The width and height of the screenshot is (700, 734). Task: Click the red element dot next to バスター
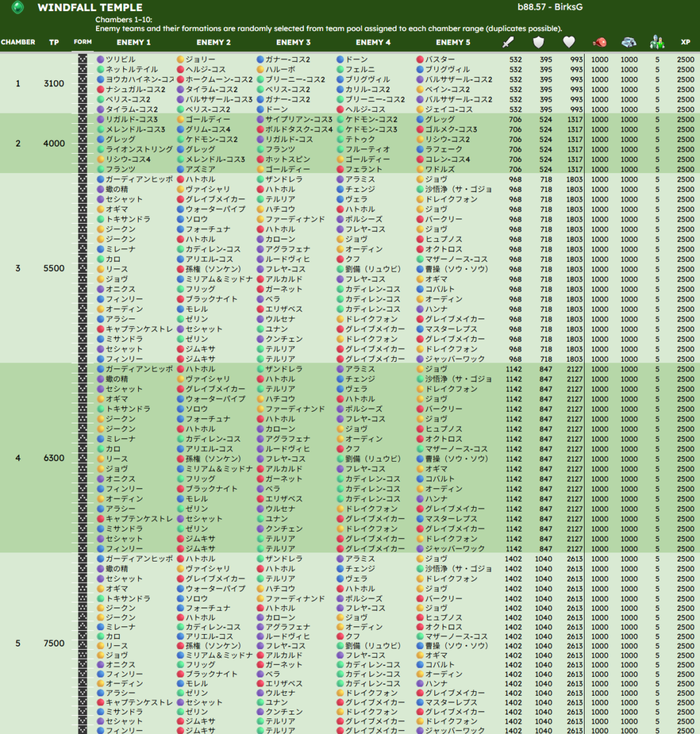pyautogui.click(x=420, y=60)
